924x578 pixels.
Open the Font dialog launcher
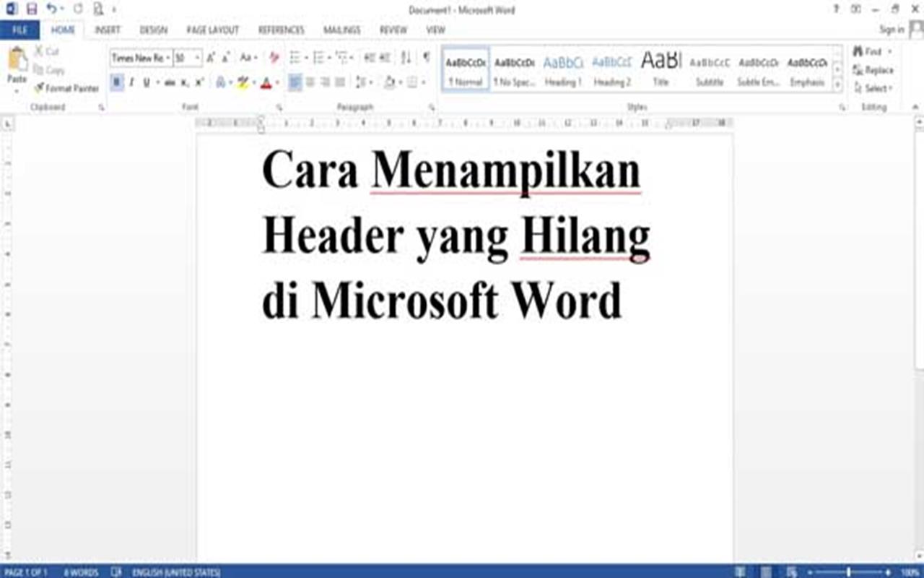279,107
